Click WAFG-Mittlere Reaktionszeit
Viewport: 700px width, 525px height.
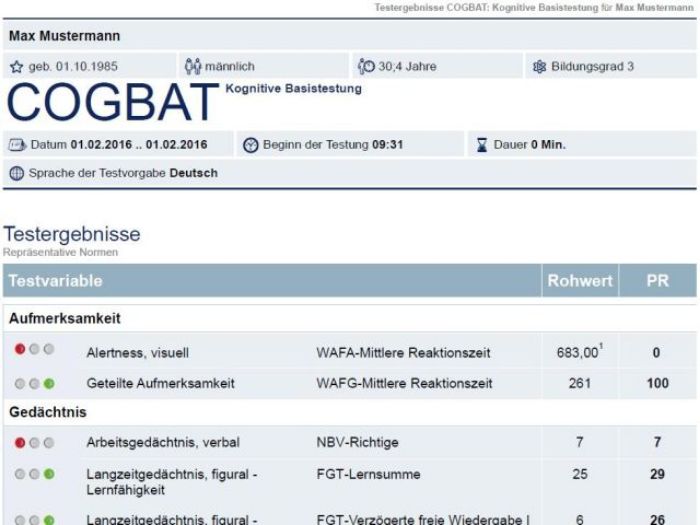404,383
